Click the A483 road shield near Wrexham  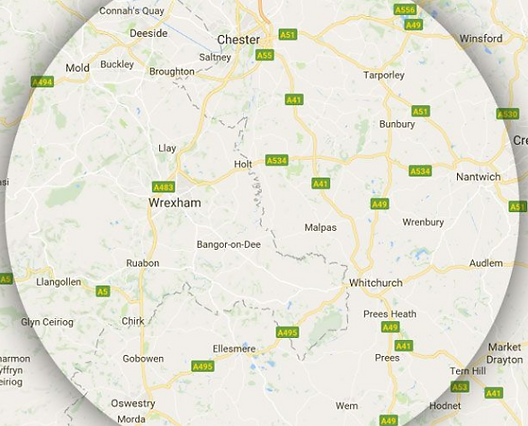click(164, 187)
